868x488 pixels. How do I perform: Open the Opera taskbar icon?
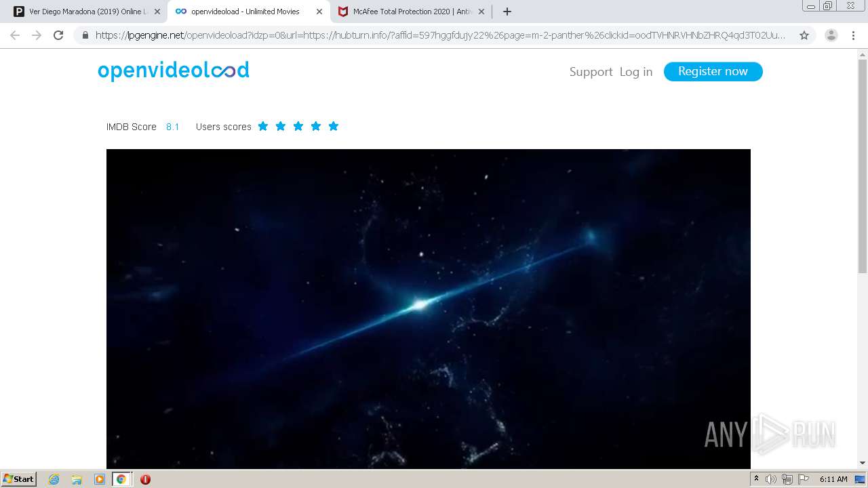point(145,479)
